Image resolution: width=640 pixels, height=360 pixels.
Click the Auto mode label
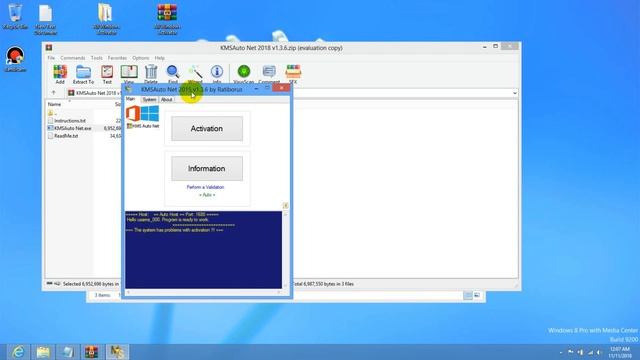pyautogui.click(x=207, y=195)
